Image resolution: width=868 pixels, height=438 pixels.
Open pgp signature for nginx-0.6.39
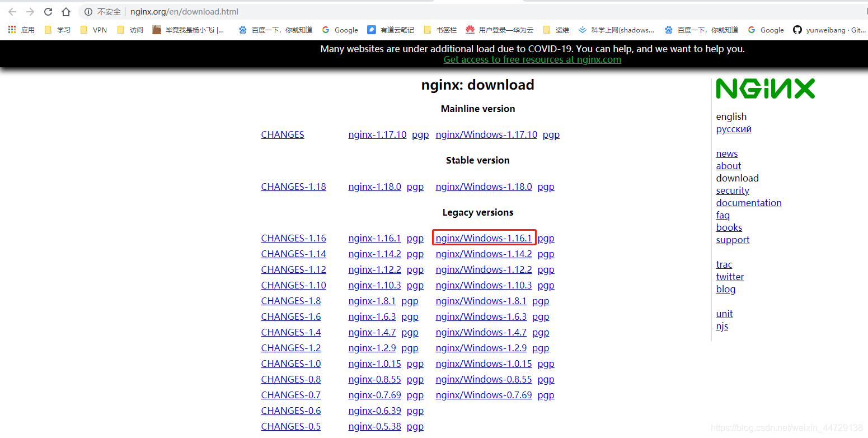415,411
